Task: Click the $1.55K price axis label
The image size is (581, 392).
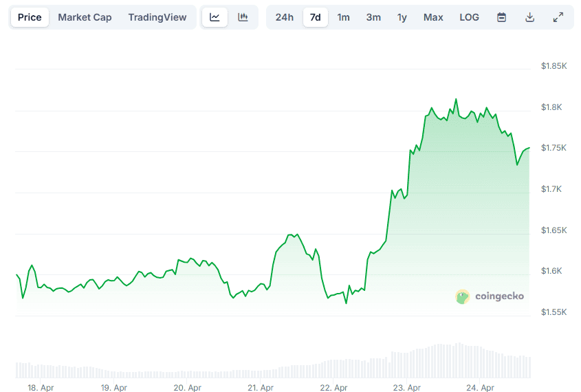Action: [x=553, y=312]
